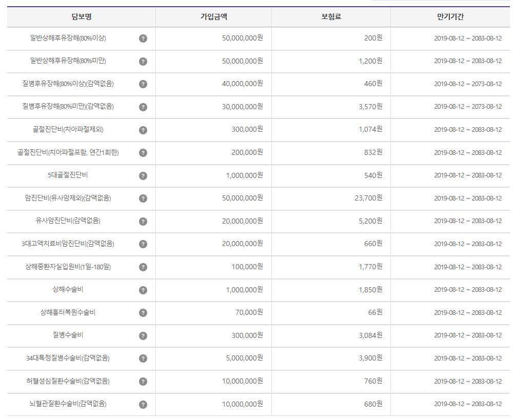Click the 골절진단비(치아파절포함, 연간1회한) coverage name
The height and width of the screenshot is (420, 515).
[x=68, y=152]
